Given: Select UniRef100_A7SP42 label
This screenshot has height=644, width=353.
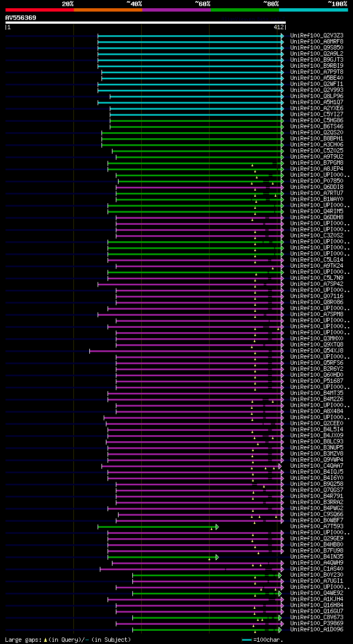Looking at the screenshot, I should tap(317, 284).
